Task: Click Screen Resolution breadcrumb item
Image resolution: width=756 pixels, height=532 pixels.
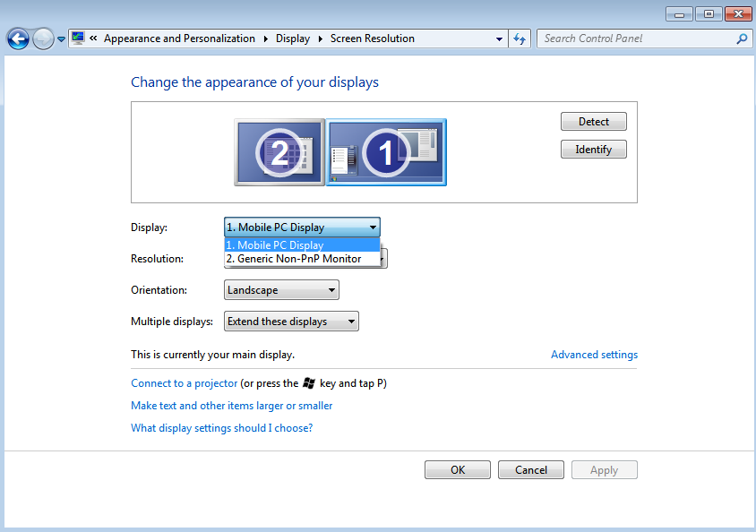Action: (373, 39)
